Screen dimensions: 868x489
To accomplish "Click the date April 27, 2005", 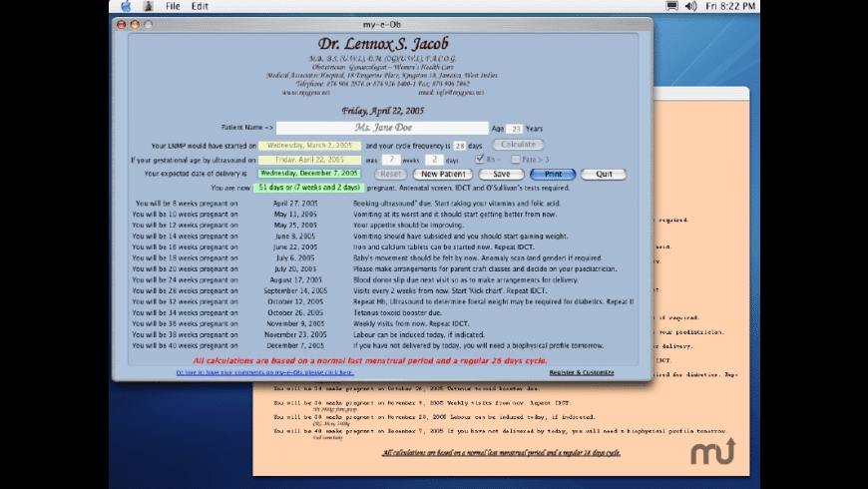I will click(x=295, y=204).
